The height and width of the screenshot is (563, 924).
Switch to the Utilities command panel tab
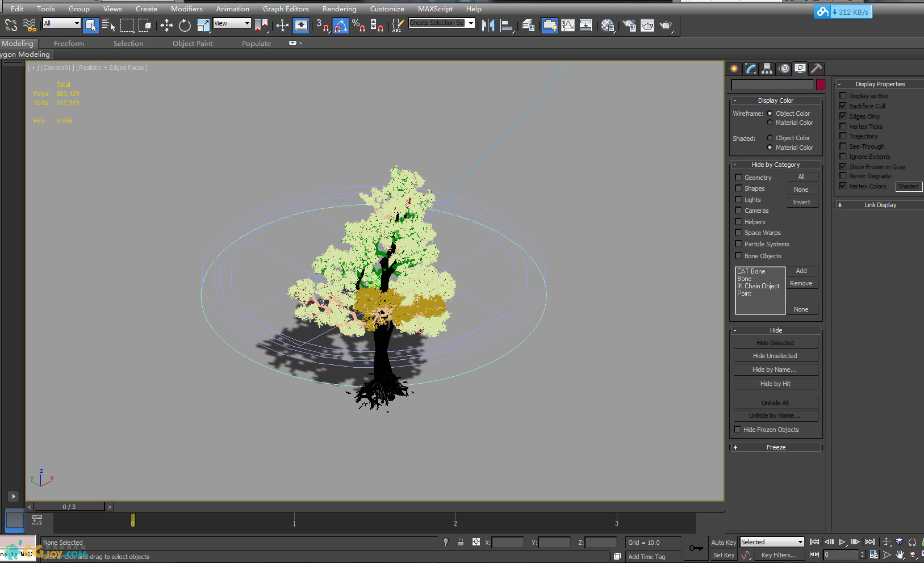[x=816, y=69]
